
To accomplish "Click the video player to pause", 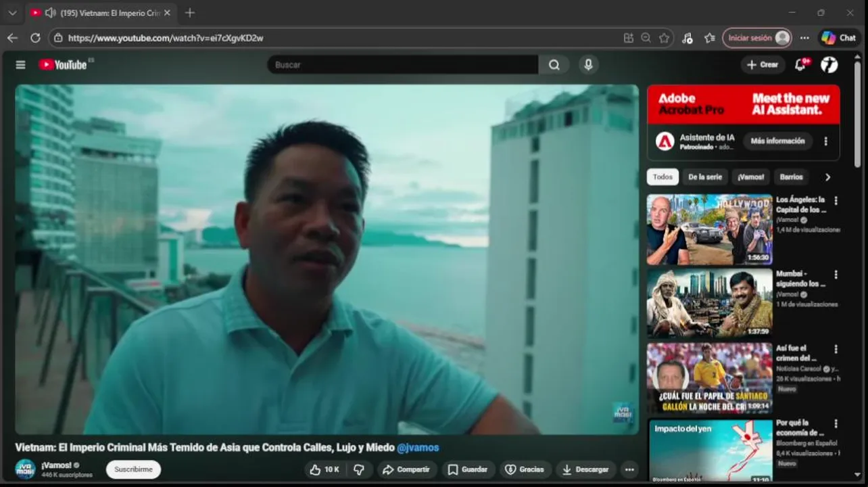I will click(x=327, y=259).
